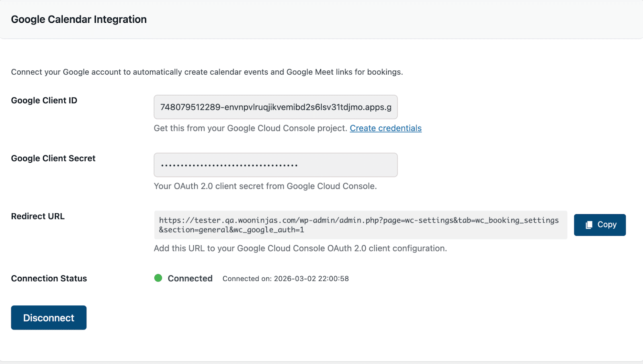
Task: Click 'Get this from your Google Cloud Console' text
Action: coord(250,128)
